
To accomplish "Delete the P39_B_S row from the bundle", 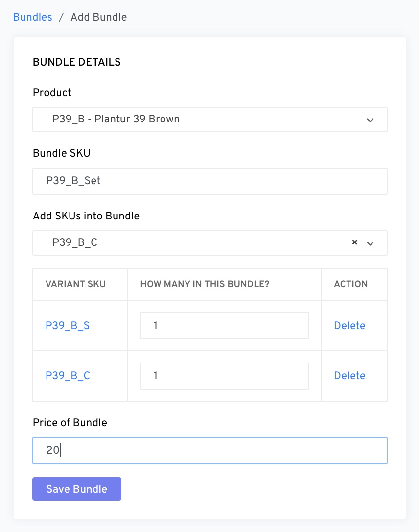I will pos(349,326).
